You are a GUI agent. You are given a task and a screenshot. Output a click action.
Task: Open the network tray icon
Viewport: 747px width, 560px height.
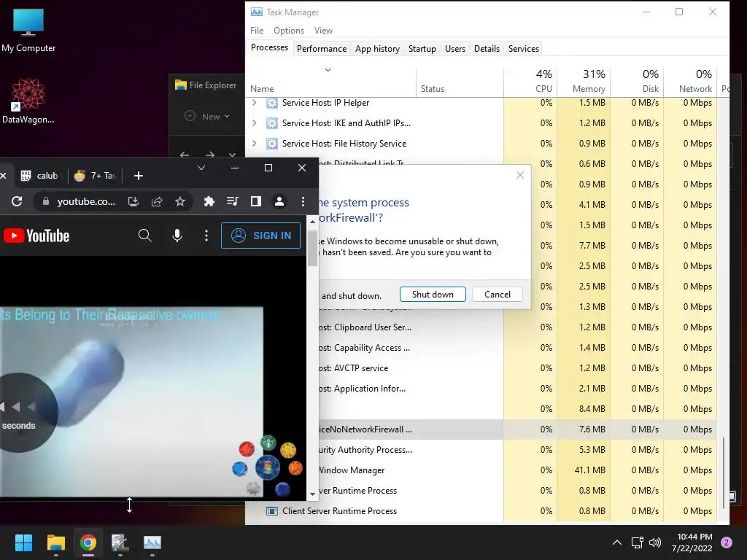point(637,542)
